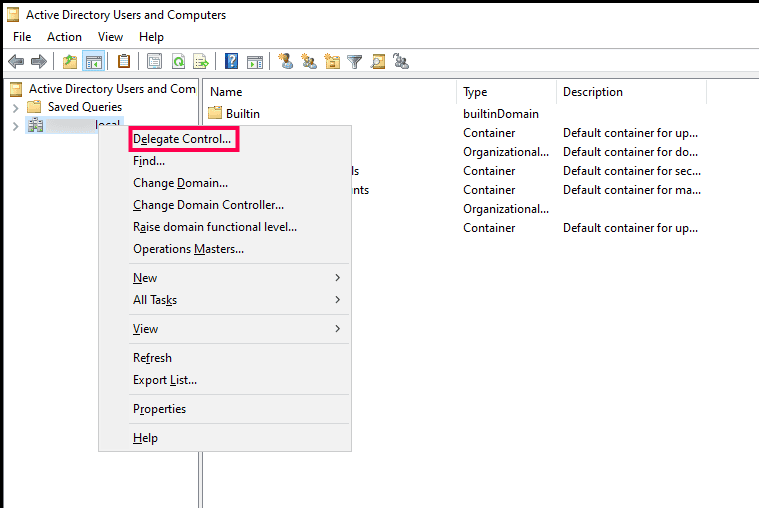Choose Refresh from context menu

click(x=152, y=357)
